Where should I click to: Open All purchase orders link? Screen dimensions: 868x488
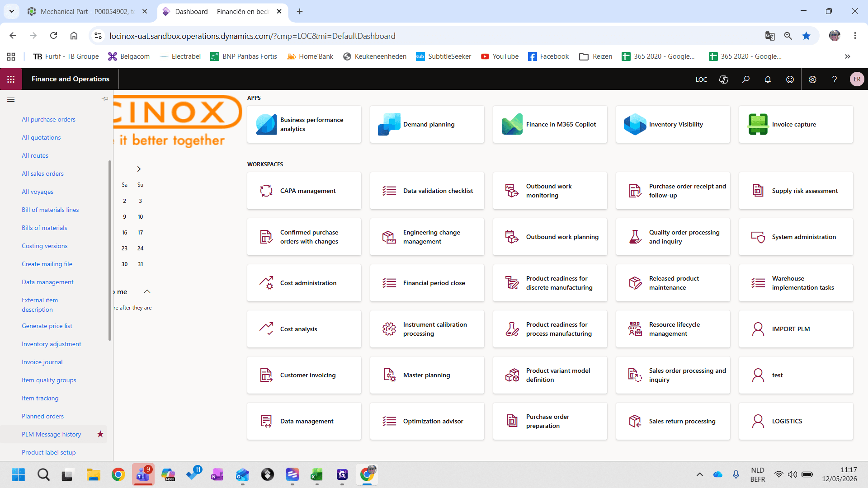tap(48, 119)
